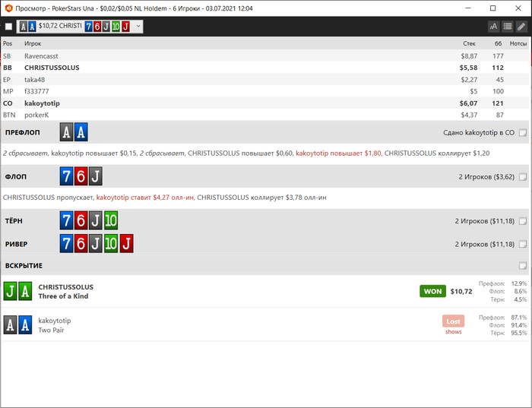Select player row porkerK

coord(266,115)
